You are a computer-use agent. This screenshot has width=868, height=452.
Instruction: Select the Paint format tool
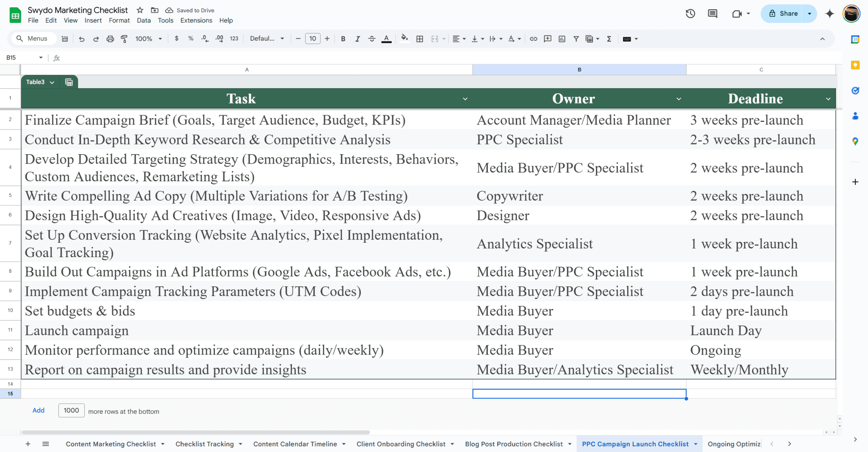click(123, 39)
